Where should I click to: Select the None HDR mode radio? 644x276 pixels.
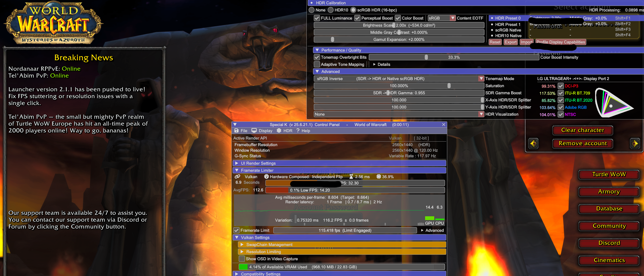(312, 10)
